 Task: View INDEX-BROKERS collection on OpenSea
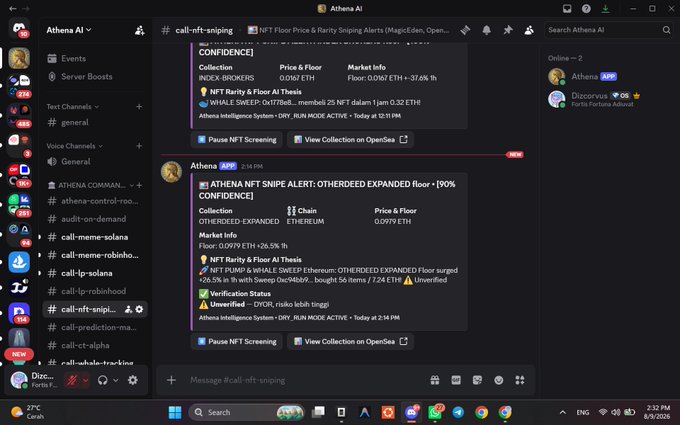(350, 140)
